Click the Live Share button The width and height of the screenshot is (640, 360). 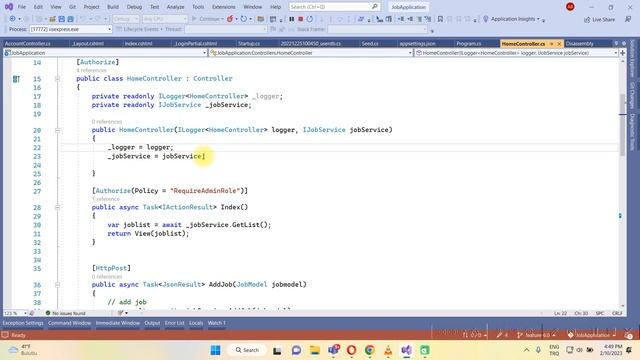tap(599, 20)
